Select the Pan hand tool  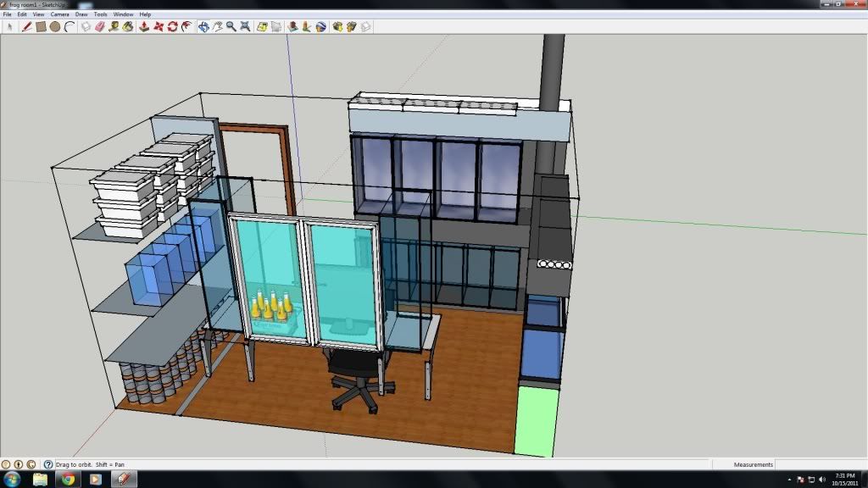pyautogui.click(x=217, y=26)
